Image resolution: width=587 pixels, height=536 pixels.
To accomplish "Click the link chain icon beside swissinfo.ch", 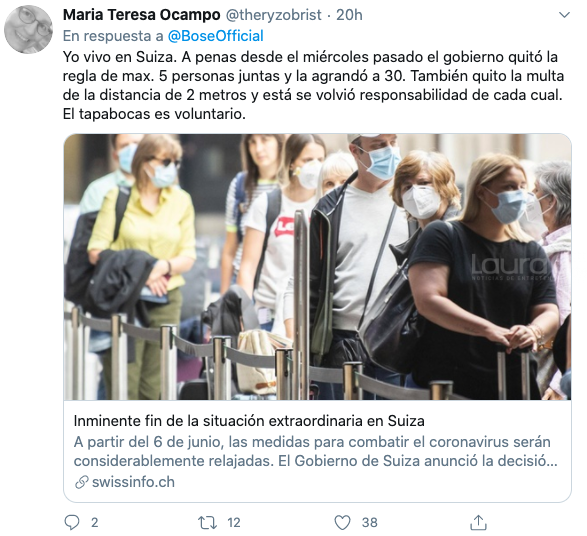I will click(81, 482).
